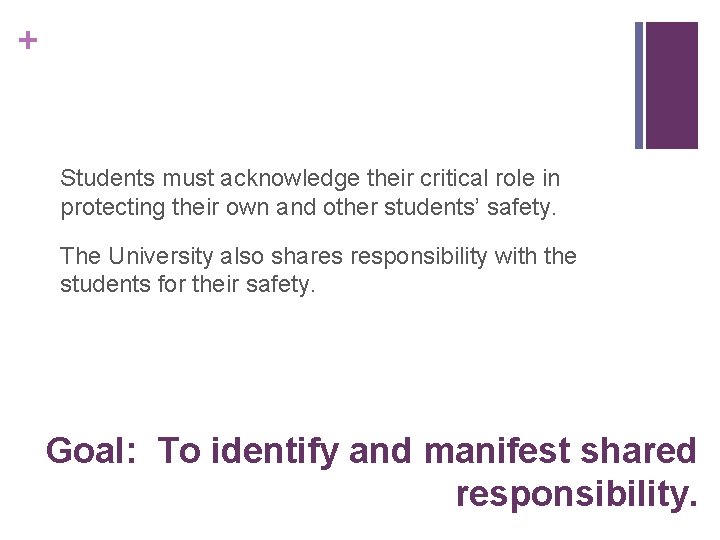Click the word 'shared' in goal heading
The height and width of the screenshot is (540, 720).
pos(639,450)
